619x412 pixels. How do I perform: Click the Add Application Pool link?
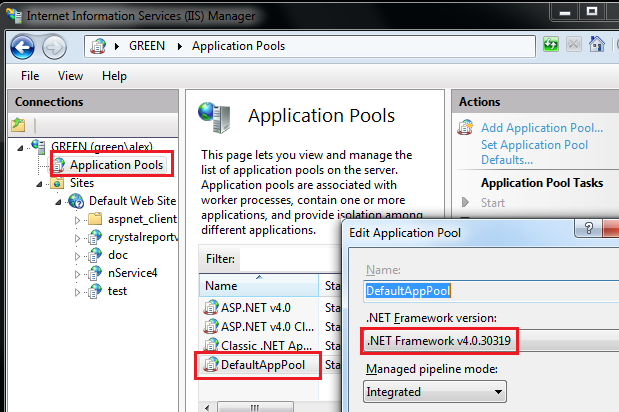541,127
